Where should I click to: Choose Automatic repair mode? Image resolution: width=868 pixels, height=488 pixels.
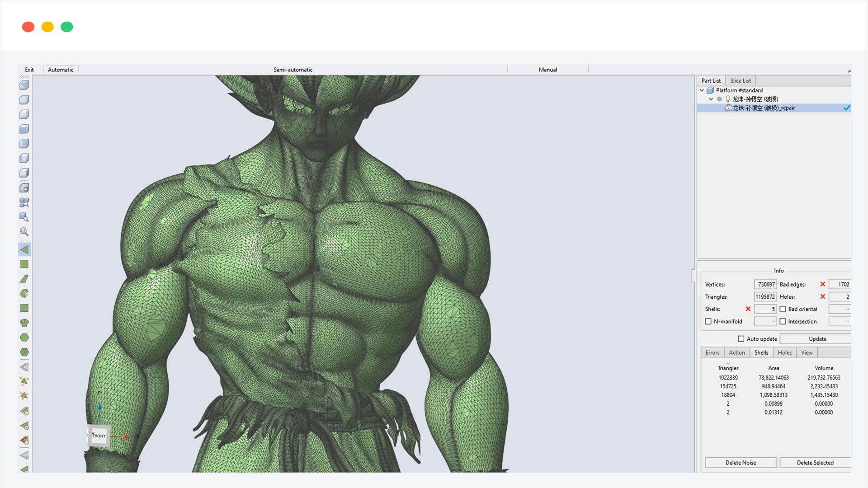coord(61,70)
